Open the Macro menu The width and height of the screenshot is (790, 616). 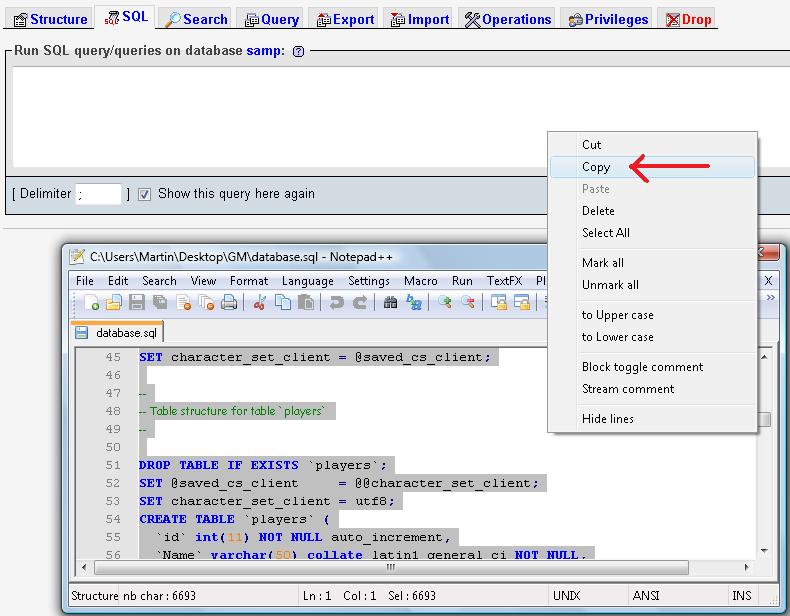421,281
